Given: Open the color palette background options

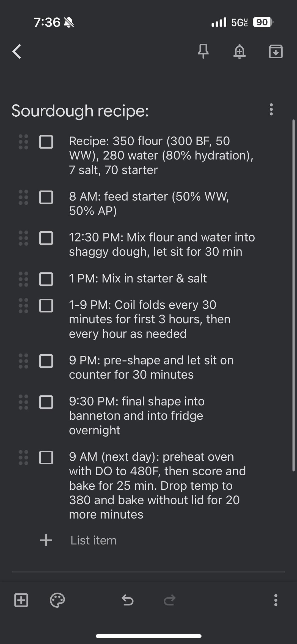Looking at the screenshot, I should [57, 600].
